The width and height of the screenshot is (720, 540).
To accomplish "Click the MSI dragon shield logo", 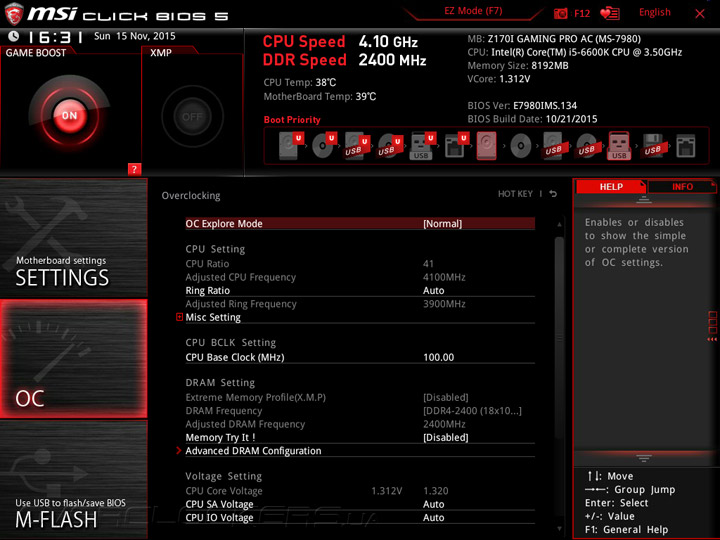I will [x=14, y=14].
